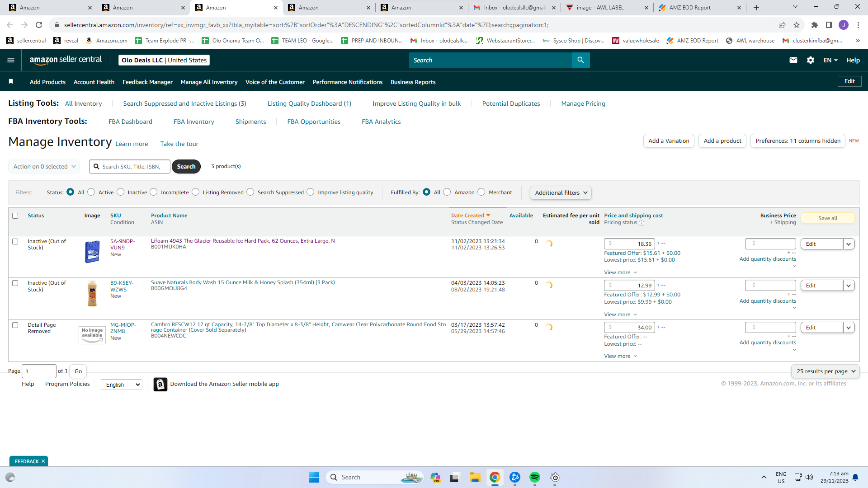The width and height of the screenshot is (868, 488).
Task: Sort by the Date Created column
Action: pyautogui.click(x=471, y=216)
